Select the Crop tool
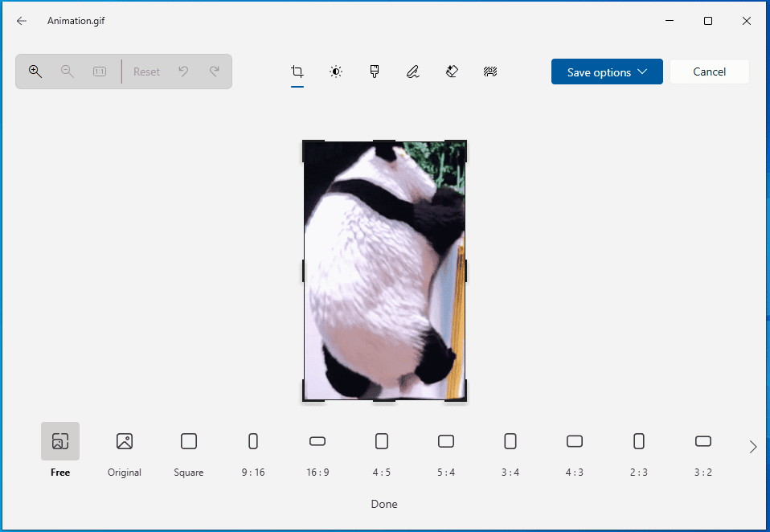The height and width of the screenshot is (532, 770). (297, 71)
